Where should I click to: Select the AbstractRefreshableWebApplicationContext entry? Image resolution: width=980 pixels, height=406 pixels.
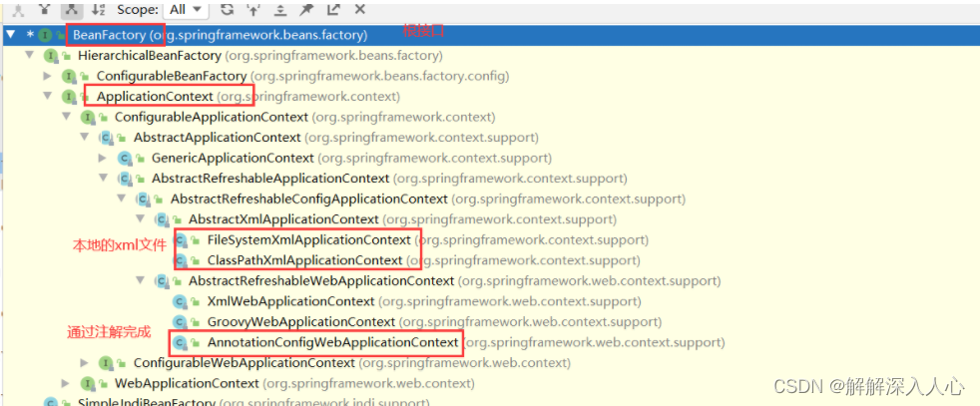(x=455, y=281)
